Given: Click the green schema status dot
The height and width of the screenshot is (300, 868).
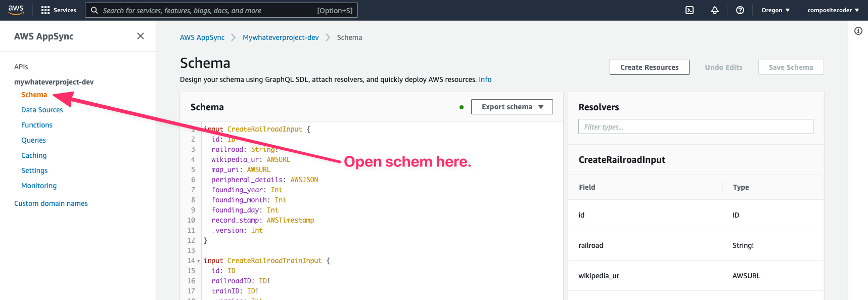Looking at the screenshot, I should point(462,107).
